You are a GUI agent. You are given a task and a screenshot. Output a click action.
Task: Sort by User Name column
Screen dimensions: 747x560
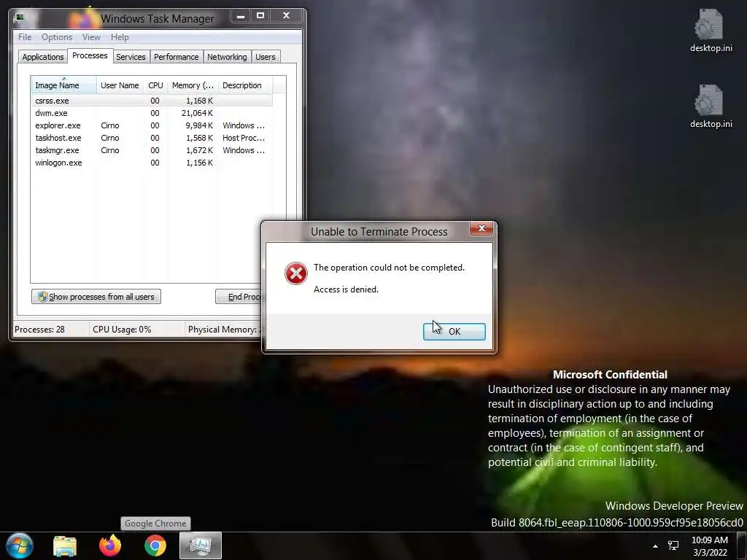tap(120, 85)
